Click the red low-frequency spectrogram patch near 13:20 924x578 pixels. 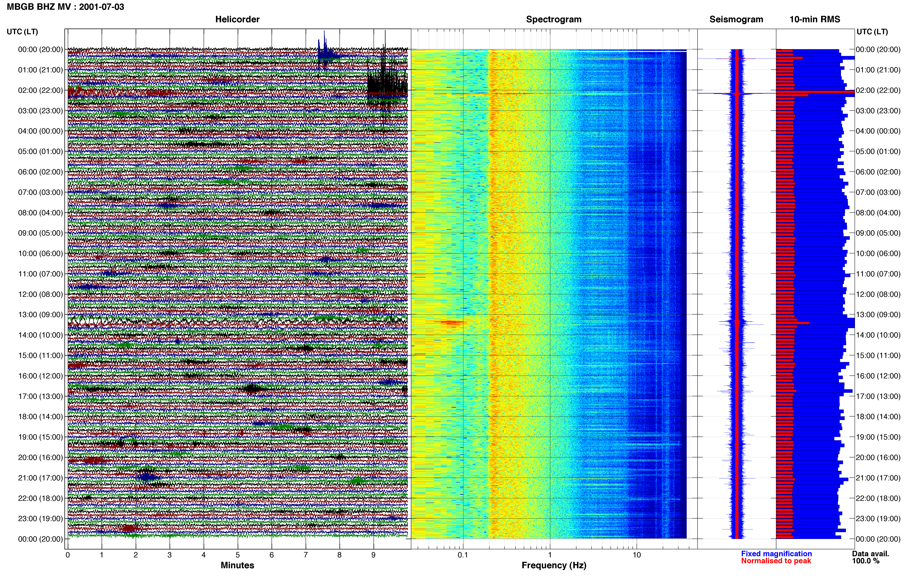[x=451, y=323]
